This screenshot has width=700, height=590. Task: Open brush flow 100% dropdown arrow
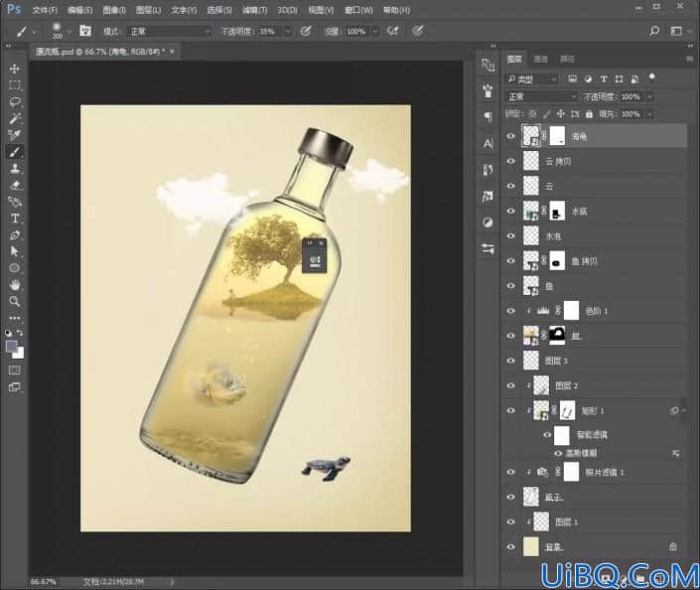375,31
